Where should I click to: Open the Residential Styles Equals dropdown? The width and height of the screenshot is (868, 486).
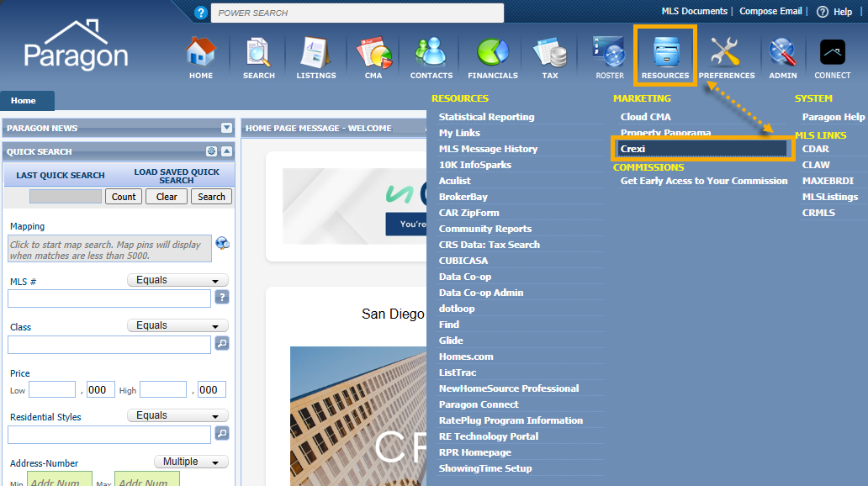pyautogui.click(x=177, y=415)
